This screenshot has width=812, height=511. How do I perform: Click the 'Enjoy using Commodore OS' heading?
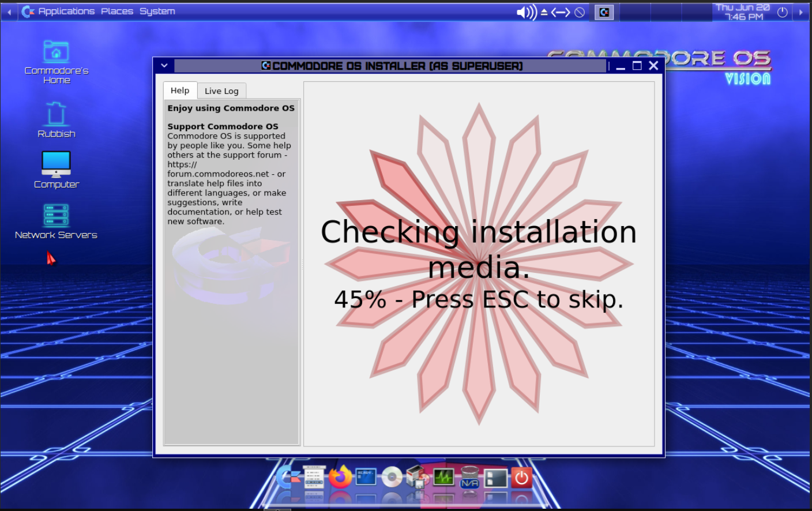[x=231, y=108]
